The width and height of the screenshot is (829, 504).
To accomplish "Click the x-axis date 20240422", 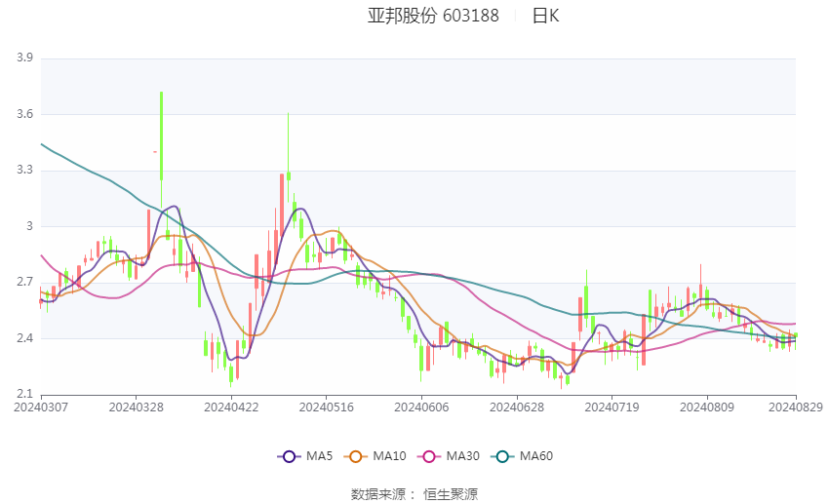I will pos(231,407).
